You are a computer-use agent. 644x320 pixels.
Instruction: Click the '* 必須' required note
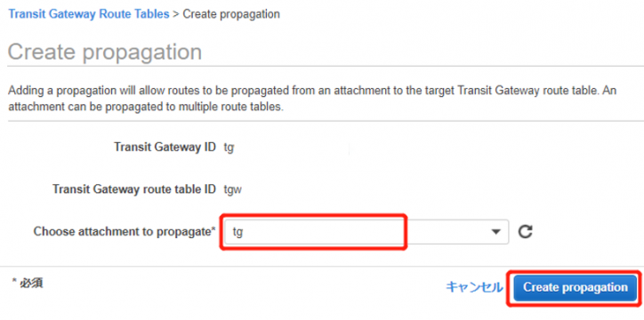[28, 283]
